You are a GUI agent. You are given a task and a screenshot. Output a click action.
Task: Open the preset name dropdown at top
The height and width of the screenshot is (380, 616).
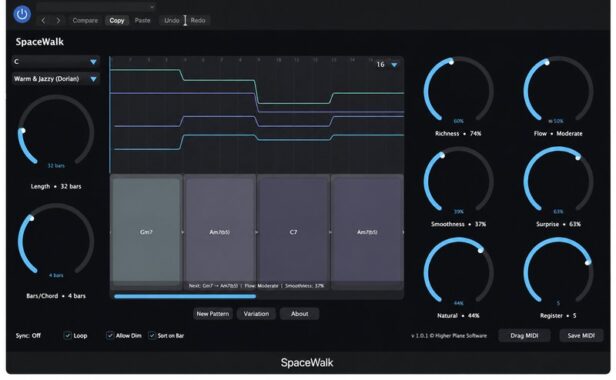click(x=96, y=7)
